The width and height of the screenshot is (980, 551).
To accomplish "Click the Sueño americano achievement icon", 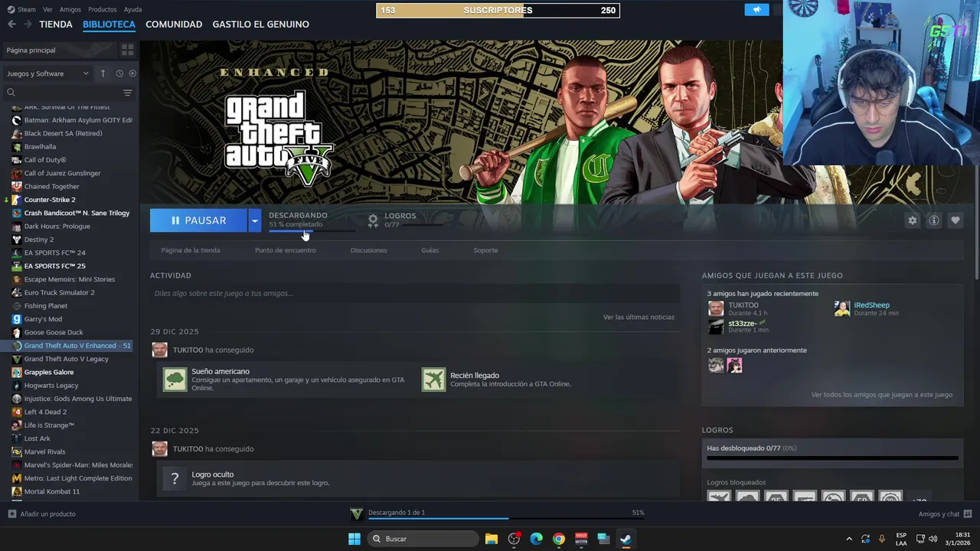I will pyautogui.click(x=175, y=380).
